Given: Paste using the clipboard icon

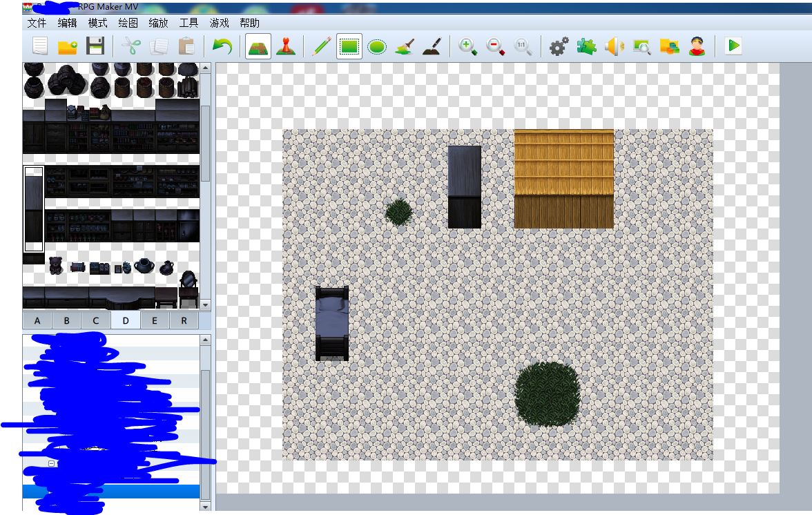Looking at the screenshot, I should (186, 46).
